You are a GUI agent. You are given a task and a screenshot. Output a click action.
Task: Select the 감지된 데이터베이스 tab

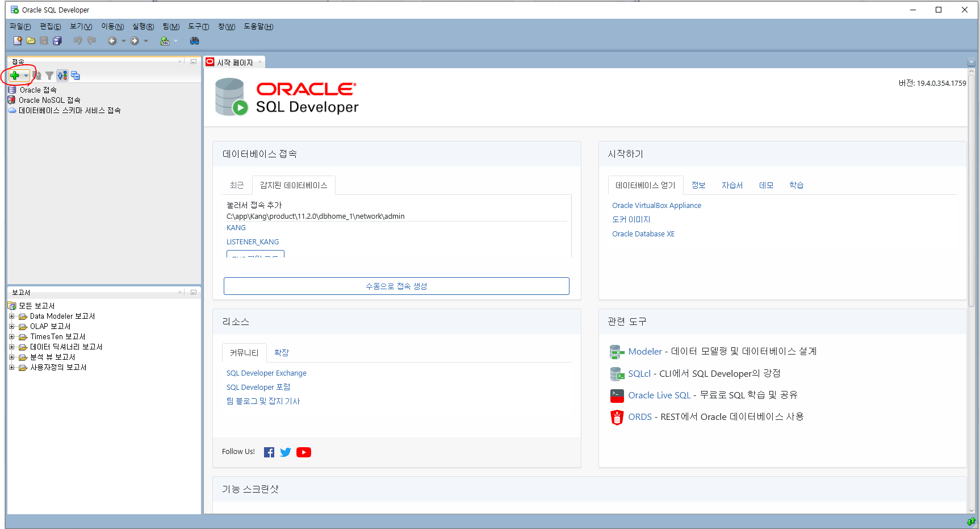[294, 185]
